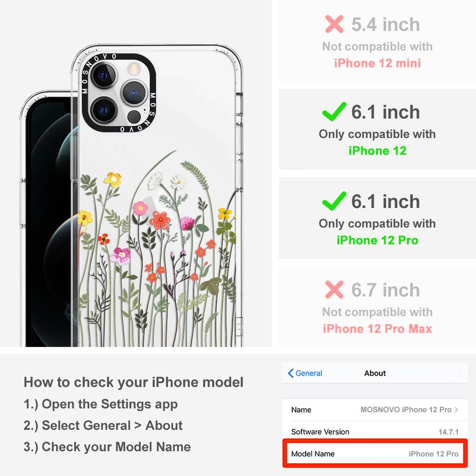The height and width of the screenshot is (476, 476).
Task: Click the red poppy flower on case
Action: pos(160,220)
